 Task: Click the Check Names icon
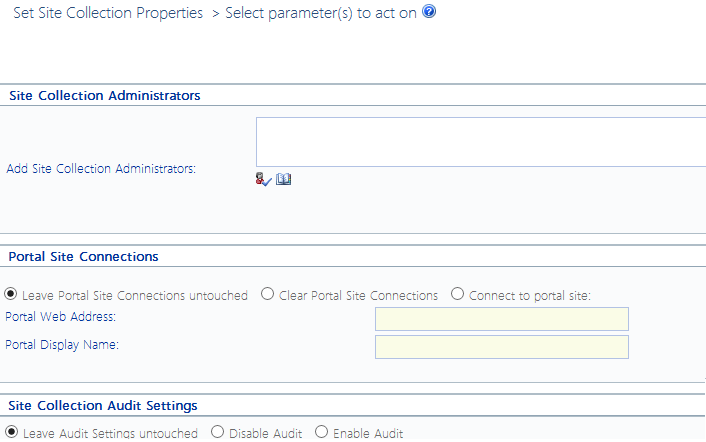(264, 179)
